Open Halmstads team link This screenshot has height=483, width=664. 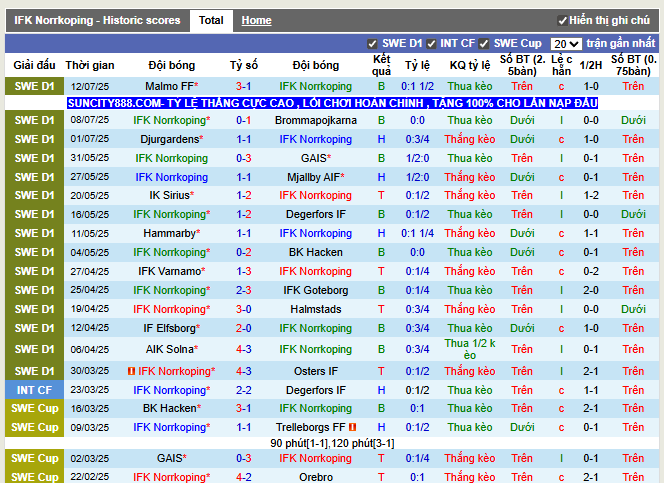point(316,309)
